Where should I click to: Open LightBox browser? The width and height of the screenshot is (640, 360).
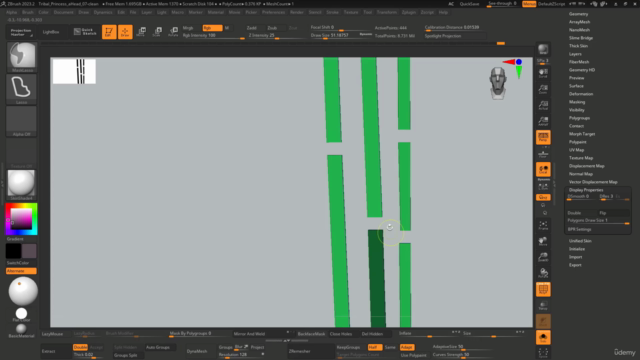(51, 32)
